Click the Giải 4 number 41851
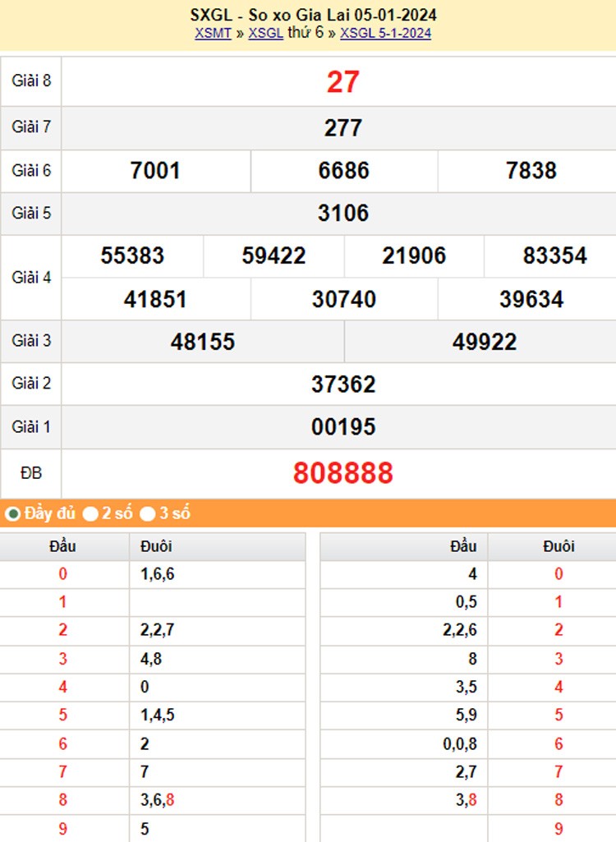 [155, 299]
